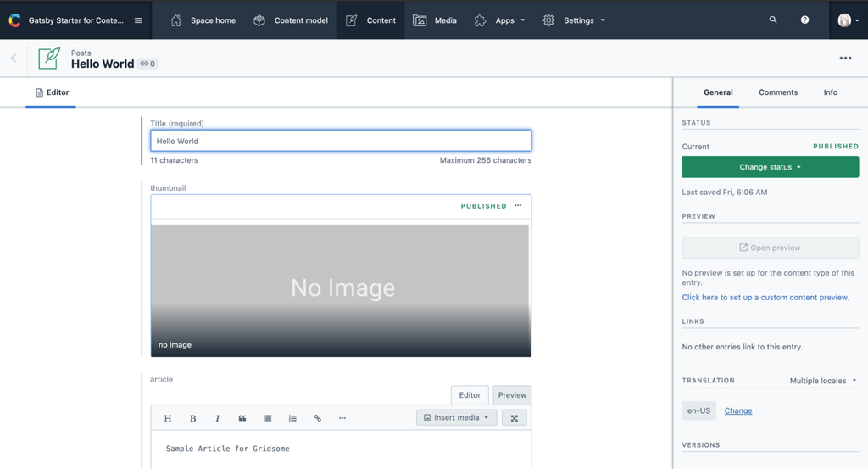Insert a numbered list

pos(292,418)
